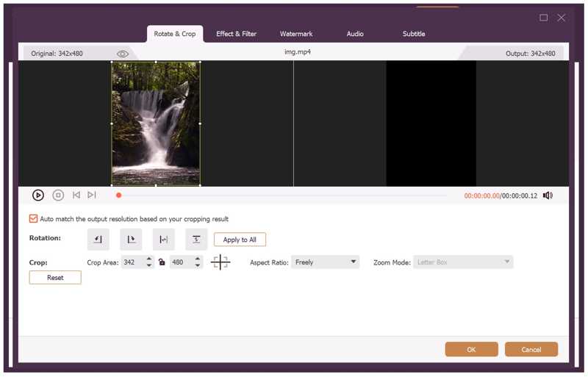Open the Aspect Ratio dropdown
Viewport: 588px width, 377px height.
click(325, 262)
